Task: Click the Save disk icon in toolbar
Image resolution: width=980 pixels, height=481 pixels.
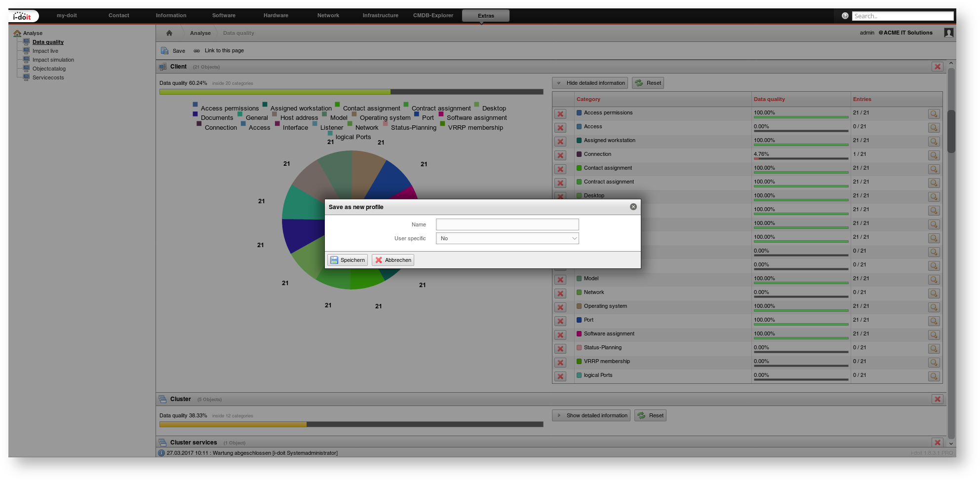Action: (165, 51)
